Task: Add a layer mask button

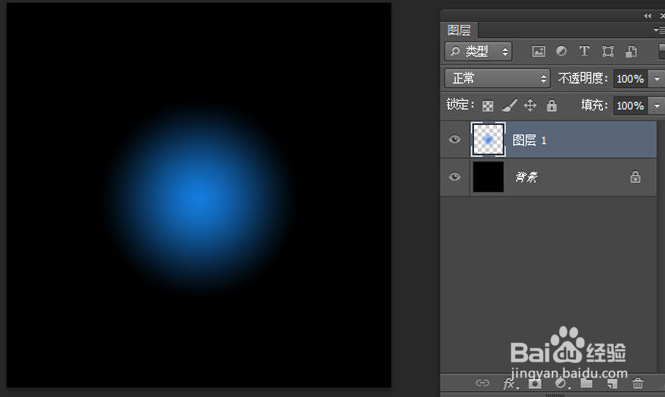Action: (x=535, y=383)
